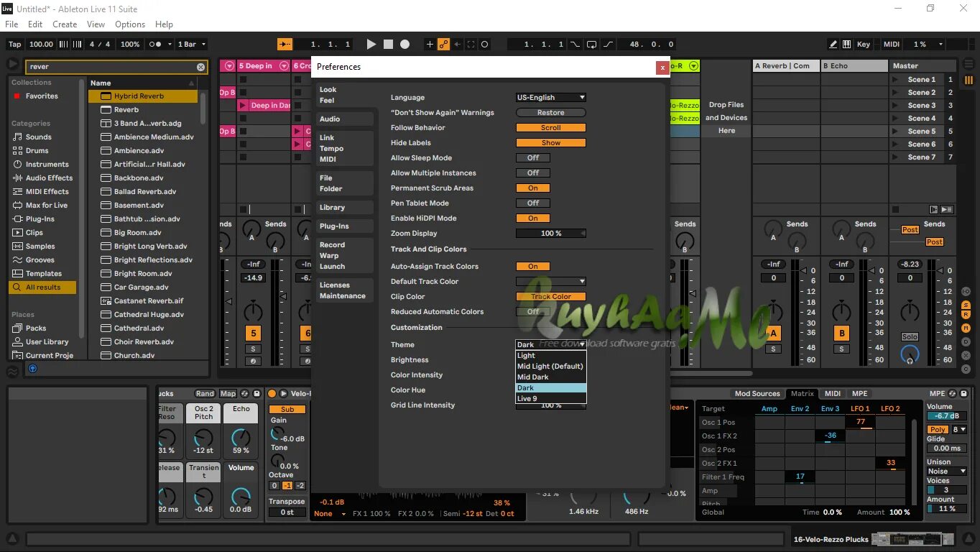Screen dimensions: 980x552
Task: Toggle Follow Behavior Scroll button
Action: (x=551, y=128)
